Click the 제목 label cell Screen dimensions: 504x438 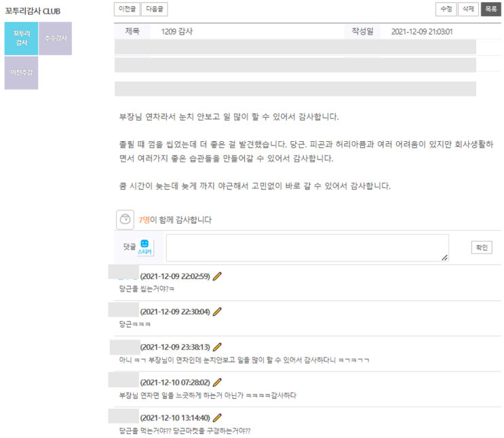132,31
